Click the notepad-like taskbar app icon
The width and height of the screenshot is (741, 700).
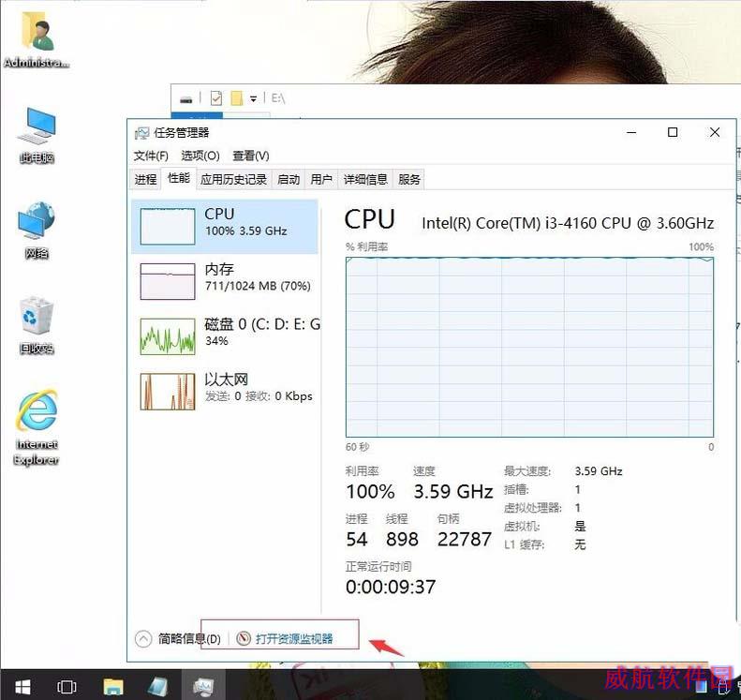point(157,686)
